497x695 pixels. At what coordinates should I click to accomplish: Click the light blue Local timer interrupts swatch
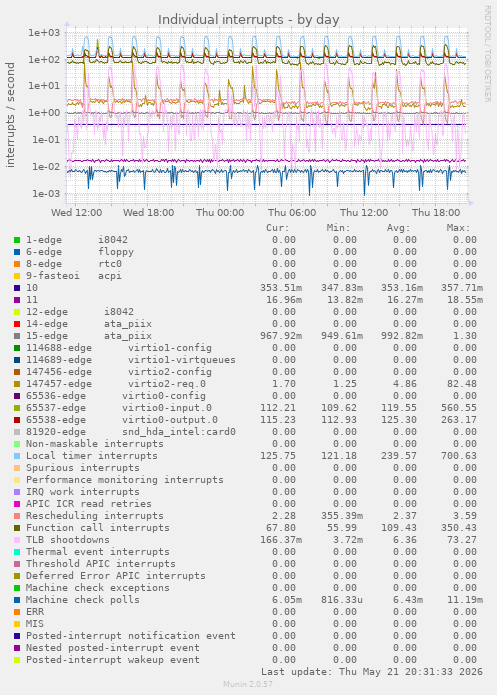coord(17,456)
